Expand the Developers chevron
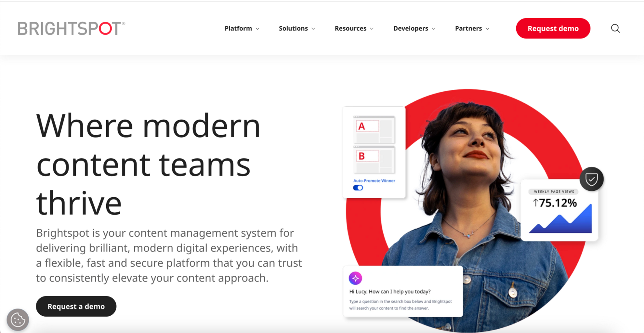The image size is (644, 333). point(434,29)
